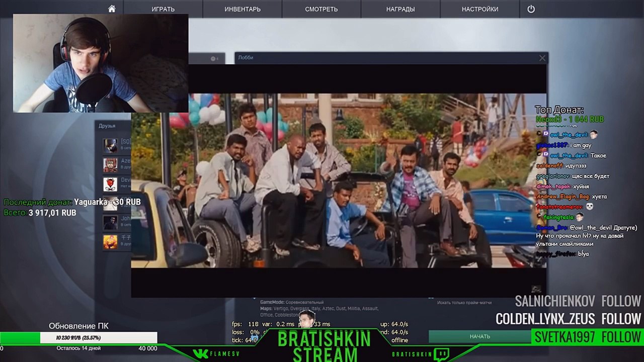The image size is (644, 362).
Task: Click the SALNICHIENKOV FOLLOW notification
Action: (578, 301)
